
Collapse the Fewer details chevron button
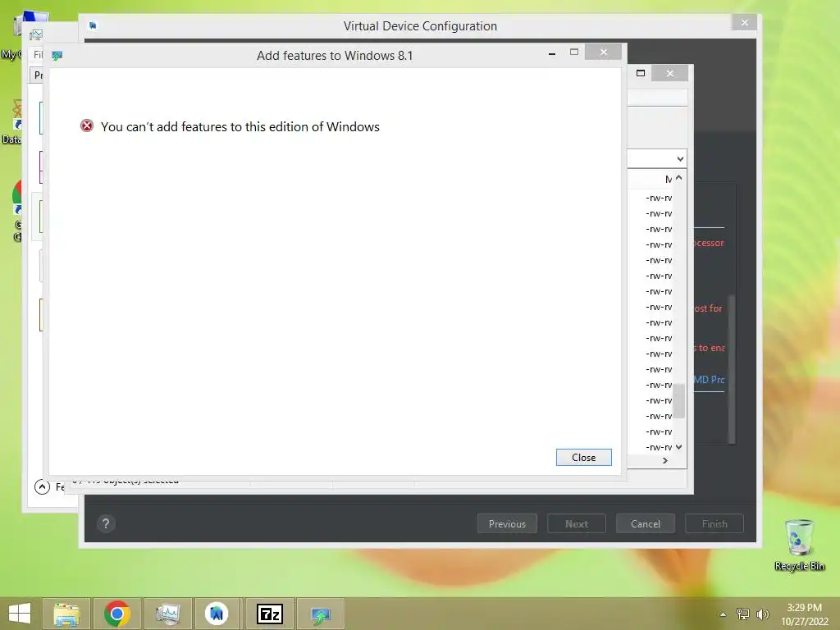[42, 486]
